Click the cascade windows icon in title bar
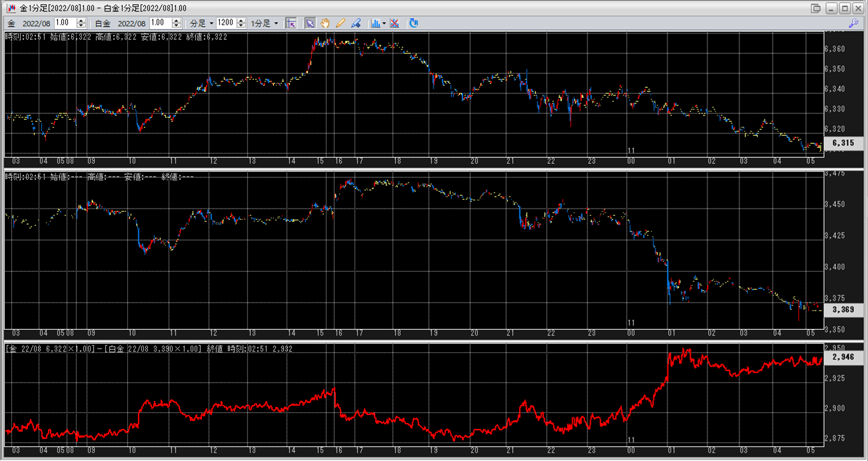Image resolution: width=868 pixels, height=461 pixels. (x=815, y=8)
